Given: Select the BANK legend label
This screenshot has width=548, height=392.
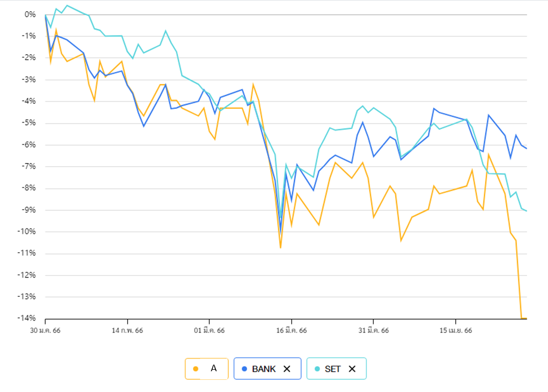Looking at the screenshot, I should click(264, 369).
